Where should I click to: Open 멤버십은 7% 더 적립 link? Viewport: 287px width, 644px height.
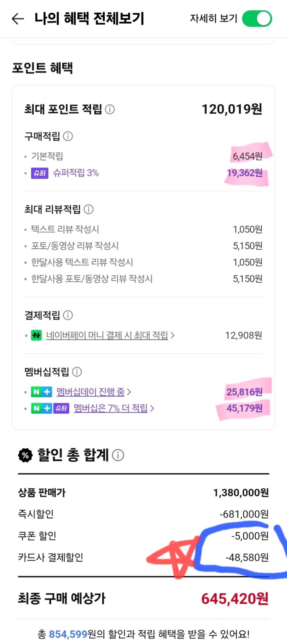110,408
